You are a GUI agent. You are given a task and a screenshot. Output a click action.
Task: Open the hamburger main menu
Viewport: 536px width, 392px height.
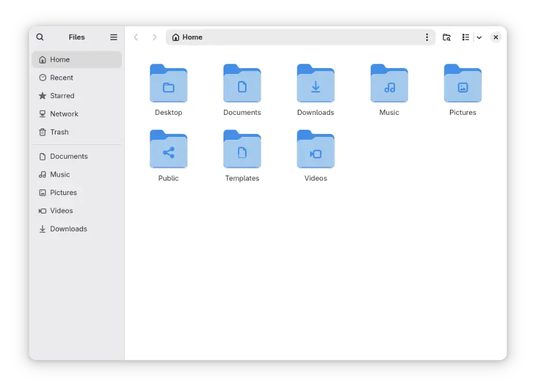coord(114,37)
